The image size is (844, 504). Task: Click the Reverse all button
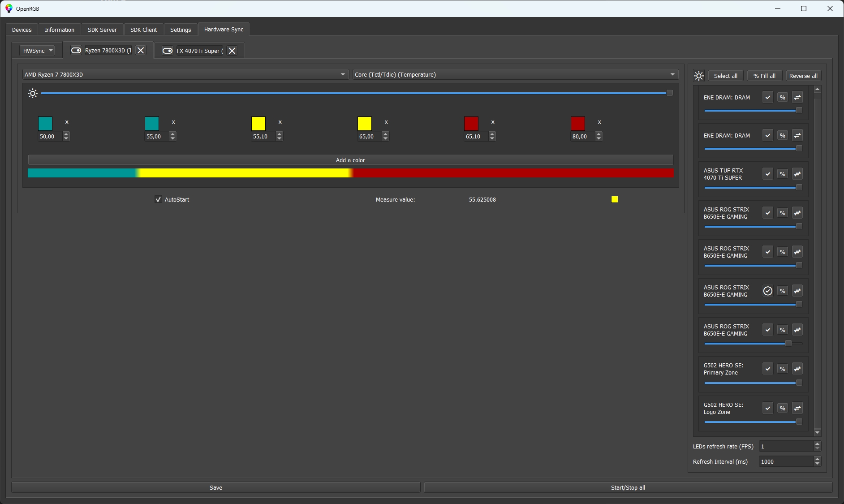click(803, 76)
